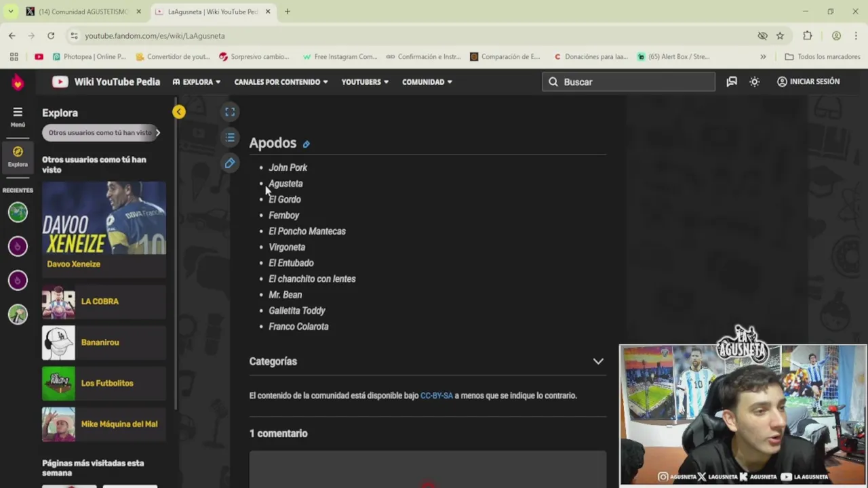Click the 'Franco Colarota' list item
Viewport: 868px width, 488px height.
(x=298, y=327)
